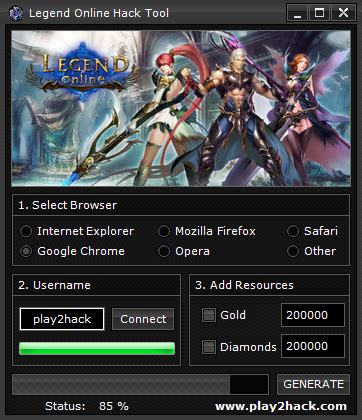Screen dimensions: 362x420
Task: Click the GENERATE button
Action: (x=313, y=384)
